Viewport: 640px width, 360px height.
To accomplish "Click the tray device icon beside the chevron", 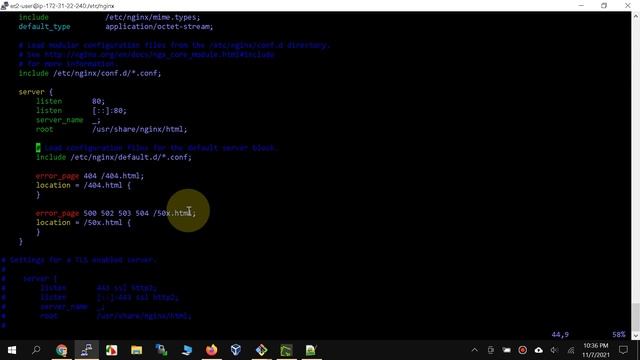I will point(491,350).
